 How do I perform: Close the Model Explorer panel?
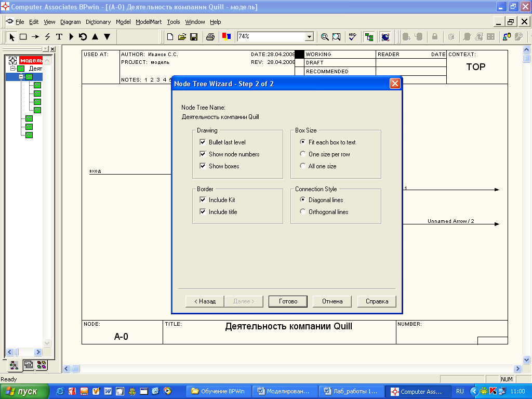point(52,49)
